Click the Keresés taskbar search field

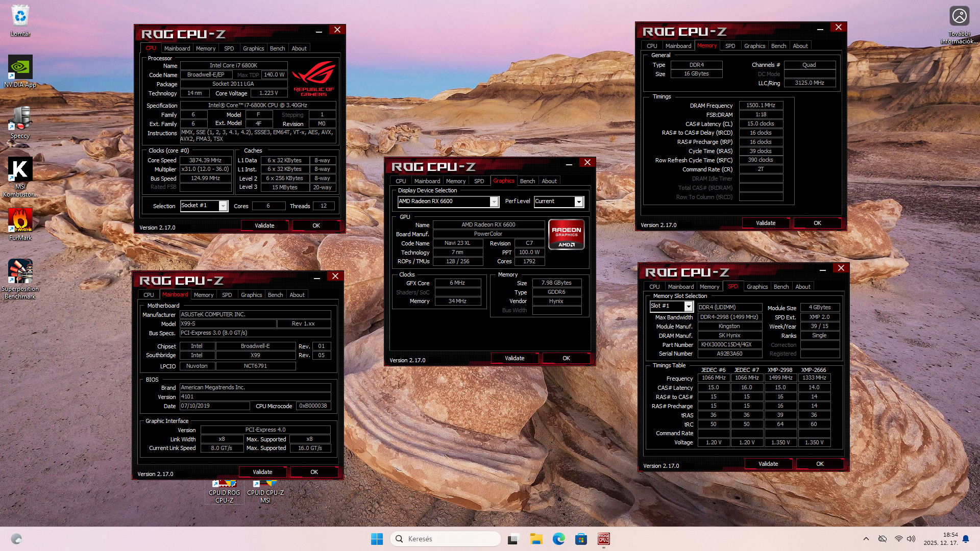point(445,539)
